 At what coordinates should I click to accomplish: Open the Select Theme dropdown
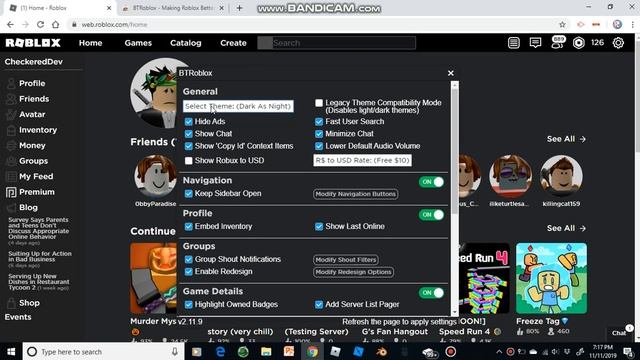click(238, 106)
